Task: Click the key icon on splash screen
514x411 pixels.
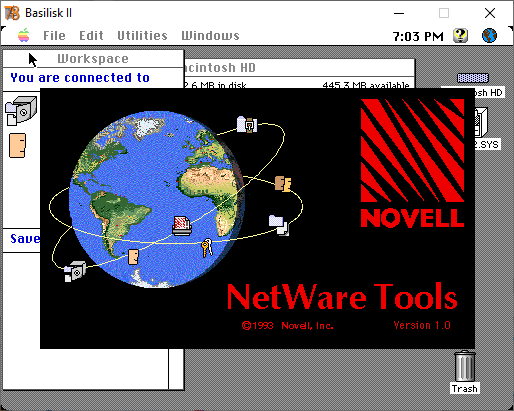Action: point(207,247)
